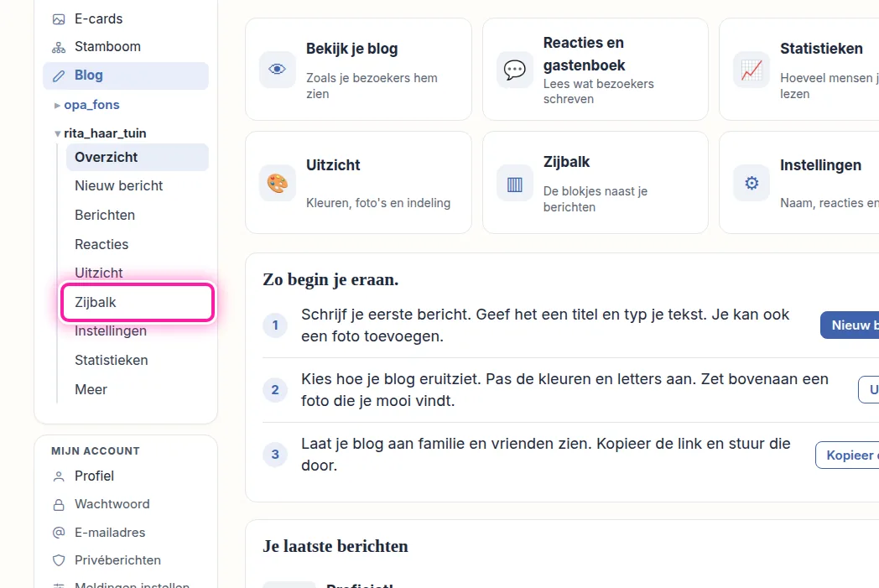Click the rita_haar_tuin blog name
This screenshot has width=879, height=588.
coord(105,133)
